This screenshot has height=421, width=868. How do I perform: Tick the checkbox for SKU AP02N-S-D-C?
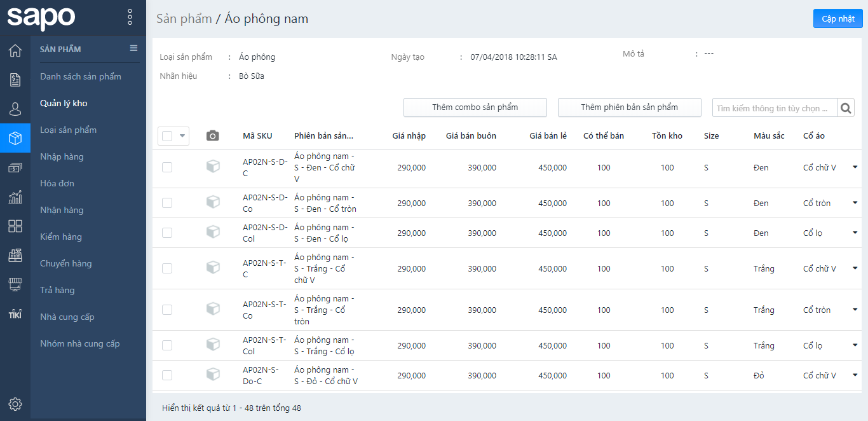coord(167,168)
